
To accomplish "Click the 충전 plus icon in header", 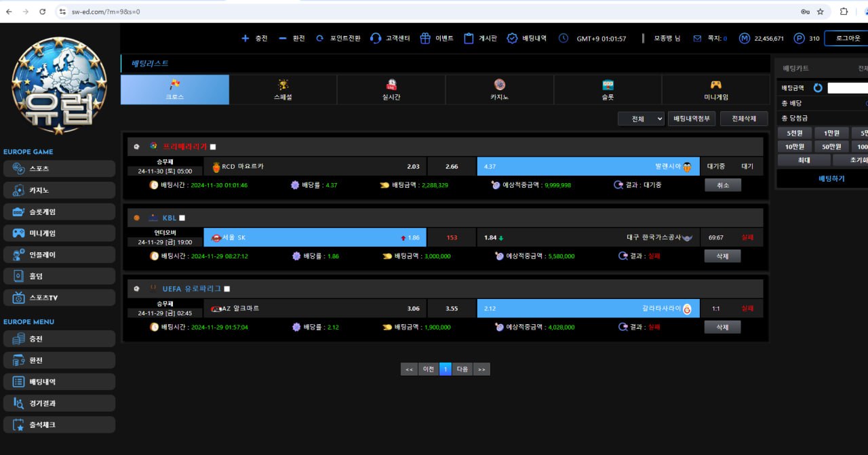I will pyautogui.click(x=245, y=39).
